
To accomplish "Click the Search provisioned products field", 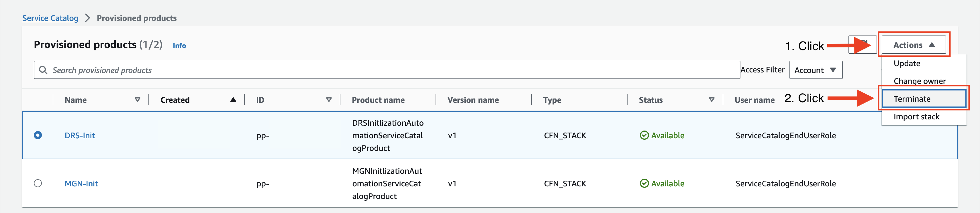I will [381, 70].
